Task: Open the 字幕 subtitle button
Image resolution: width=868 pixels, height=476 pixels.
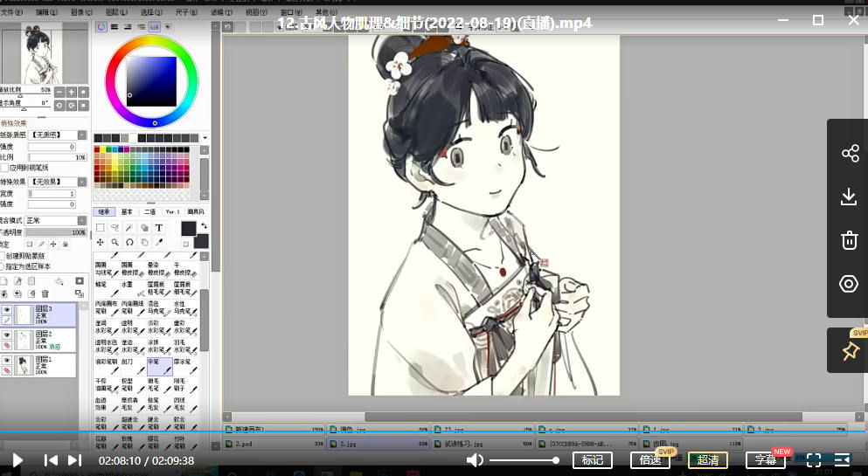Action: [x=765, y=460]
